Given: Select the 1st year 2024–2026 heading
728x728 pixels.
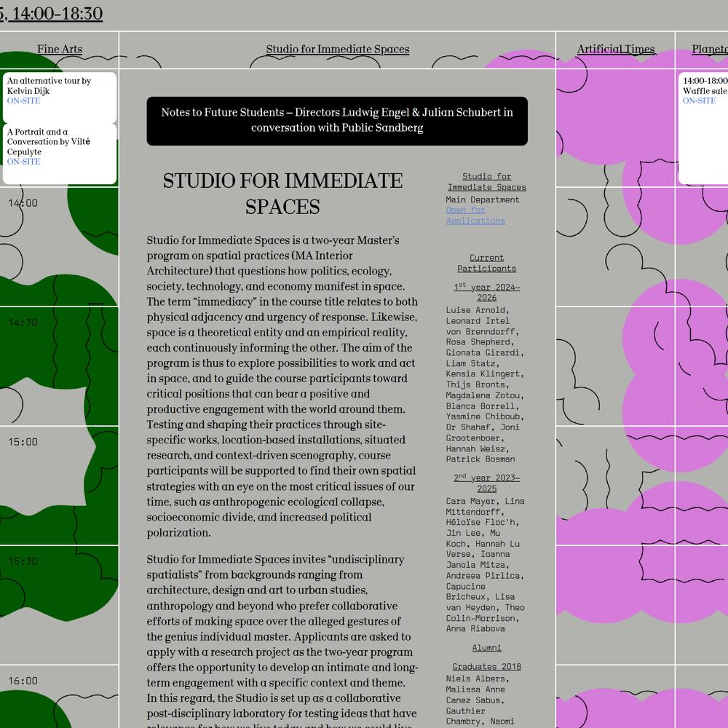Looking at the screenshot, I should pyautogui.click(x=486, y=292).
